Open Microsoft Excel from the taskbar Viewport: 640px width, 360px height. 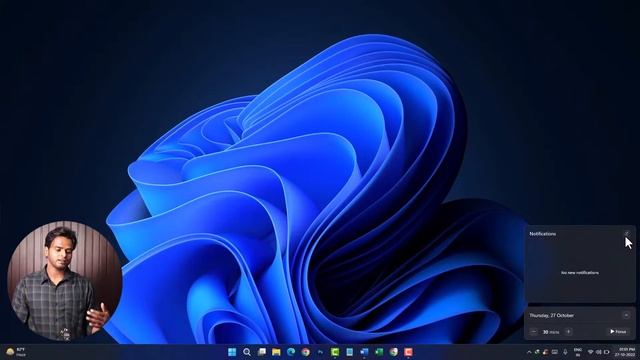tap(379, 352)
